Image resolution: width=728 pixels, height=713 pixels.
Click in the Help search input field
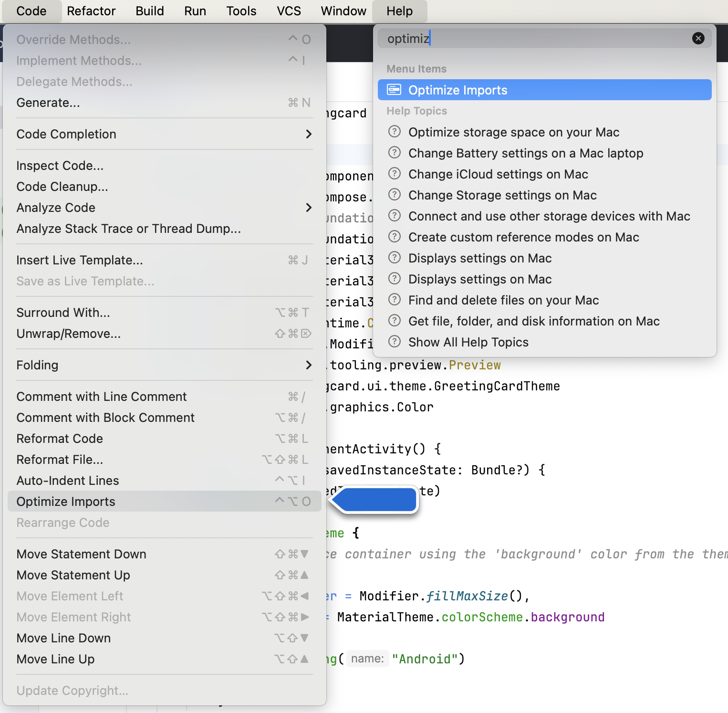(x=534, y=38)
